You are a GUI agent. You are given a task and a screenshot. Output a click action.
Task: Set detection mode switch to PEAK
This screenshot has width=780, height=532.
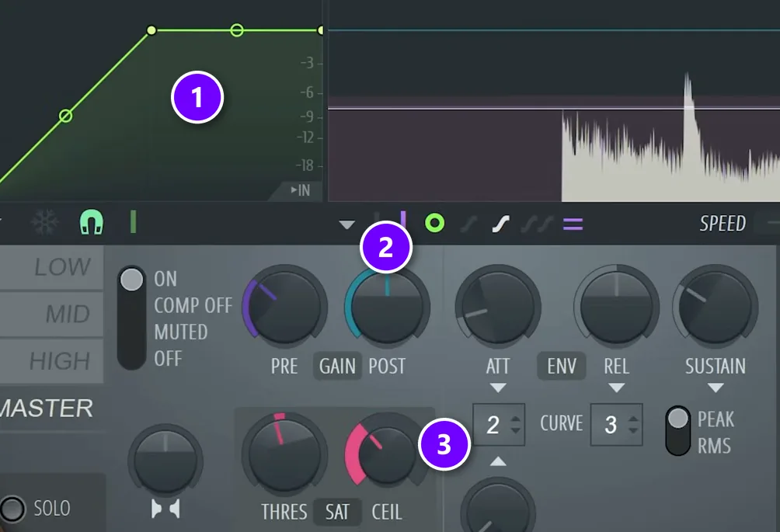click(x=716, y=419)
